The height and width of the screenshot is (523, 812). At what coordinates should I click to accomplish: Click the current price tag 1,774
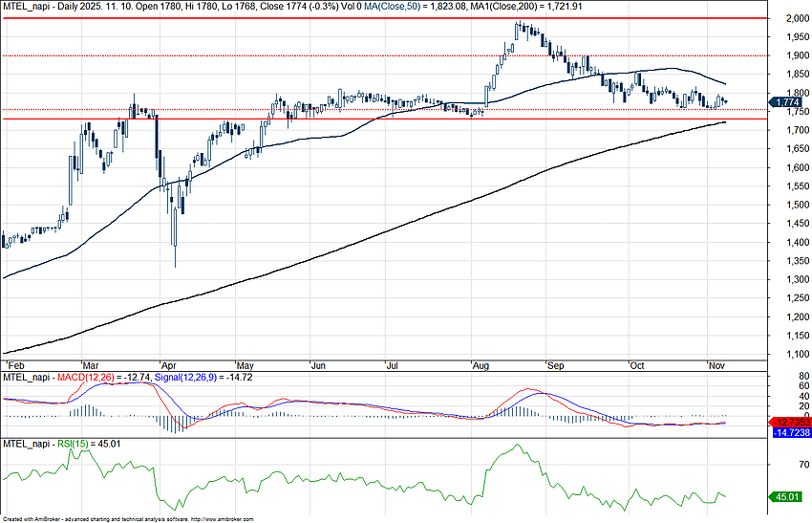coord(788,101)
